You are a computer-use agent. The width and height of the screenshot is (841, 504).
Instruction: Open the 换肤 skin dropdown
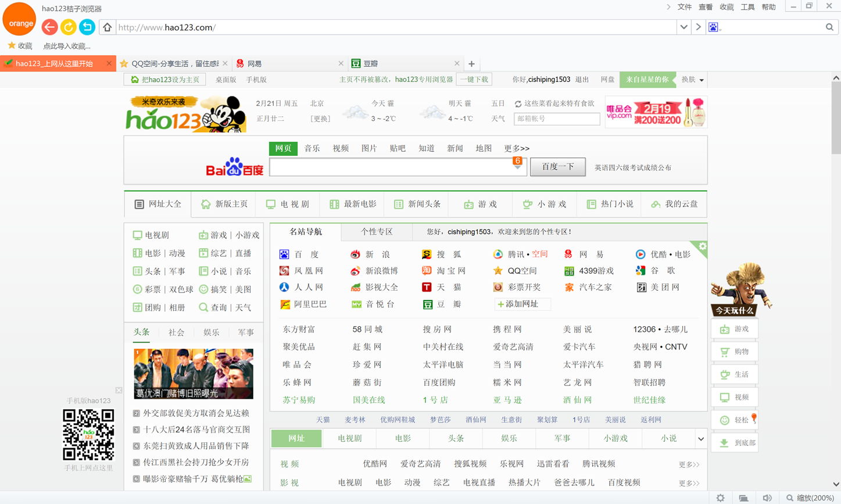[692, 80]
